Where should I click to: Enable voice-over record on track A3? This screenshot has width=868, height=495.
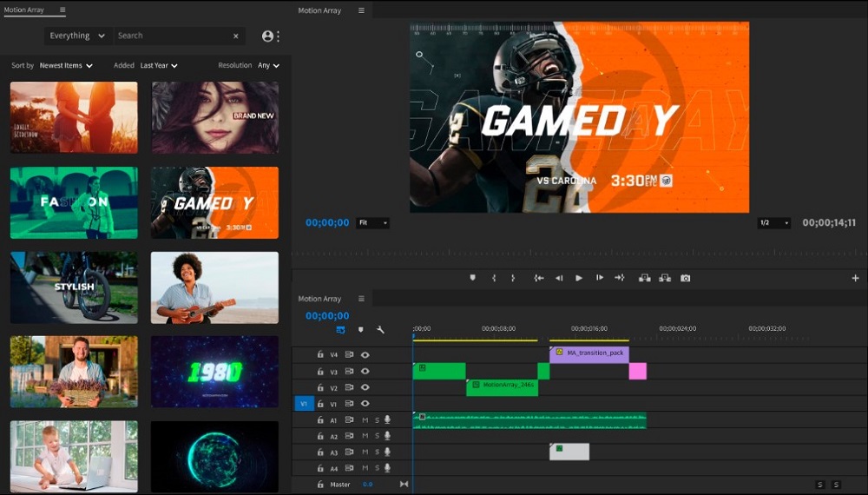point(387,452)
